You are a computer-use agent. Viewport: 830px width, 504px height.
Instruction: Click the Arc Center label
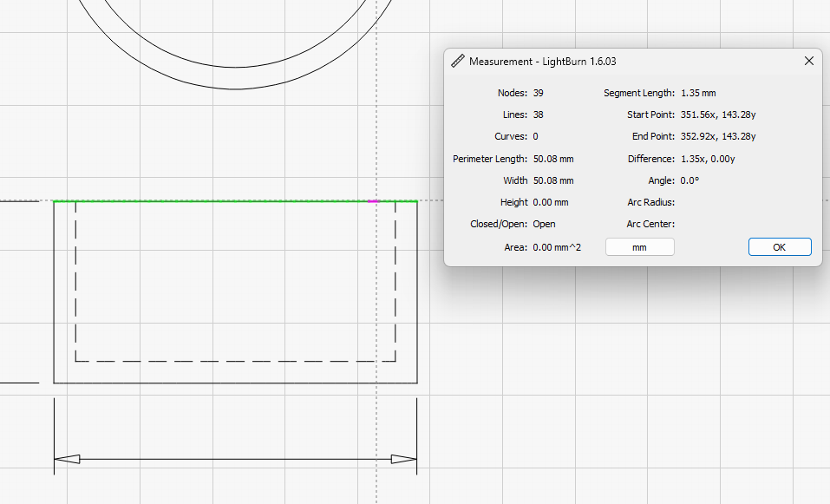(x=650, y=224)
